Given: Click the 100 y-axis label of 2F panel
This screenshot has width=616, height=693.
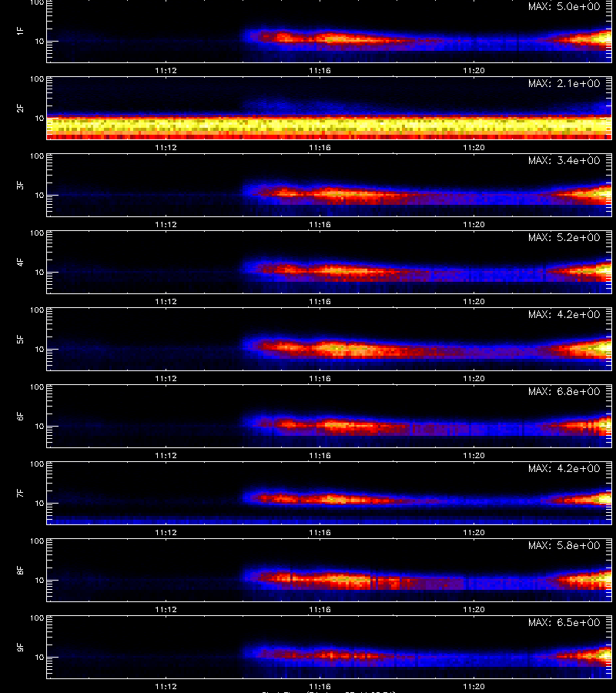Looking at the screenshot, I should pos(37,79).
